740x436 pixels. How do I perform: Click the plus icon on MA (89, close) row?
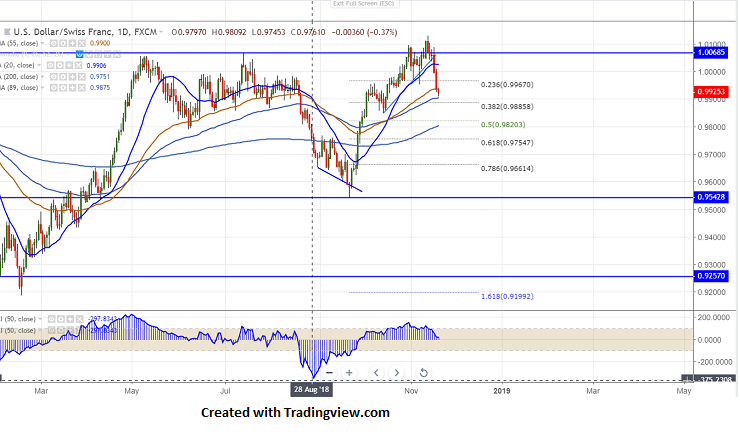pyautogui.click(x=72, y=88)
